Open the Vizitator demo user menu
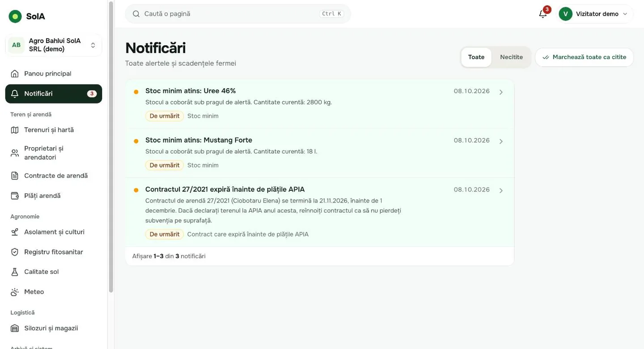Image resolution: width=644 pixels, height=349 pixels. [596, 14]
